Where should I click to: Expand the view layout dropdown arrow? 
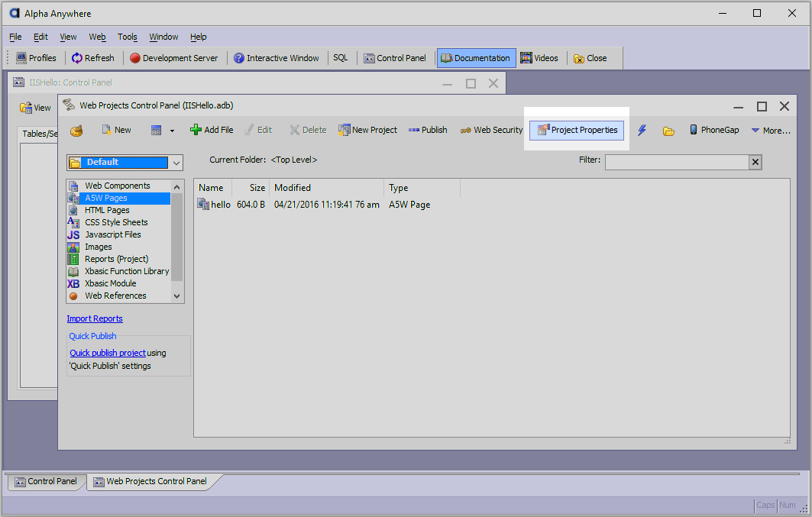(172, 131)
